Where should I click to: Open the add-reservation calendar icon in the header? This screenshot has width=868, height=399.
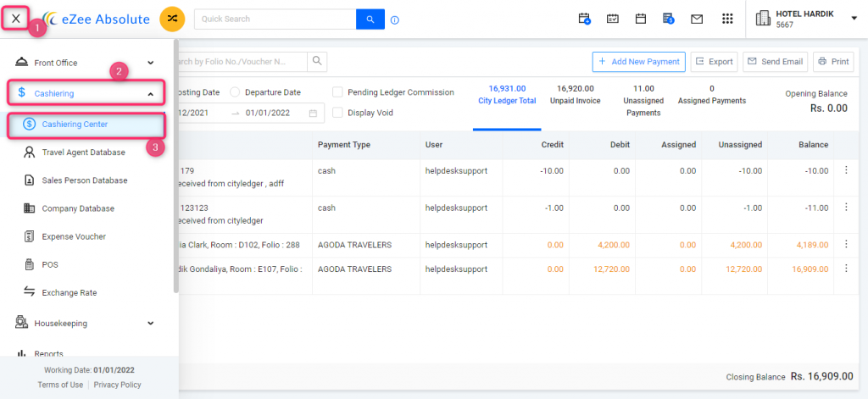(x=585, y=19)
